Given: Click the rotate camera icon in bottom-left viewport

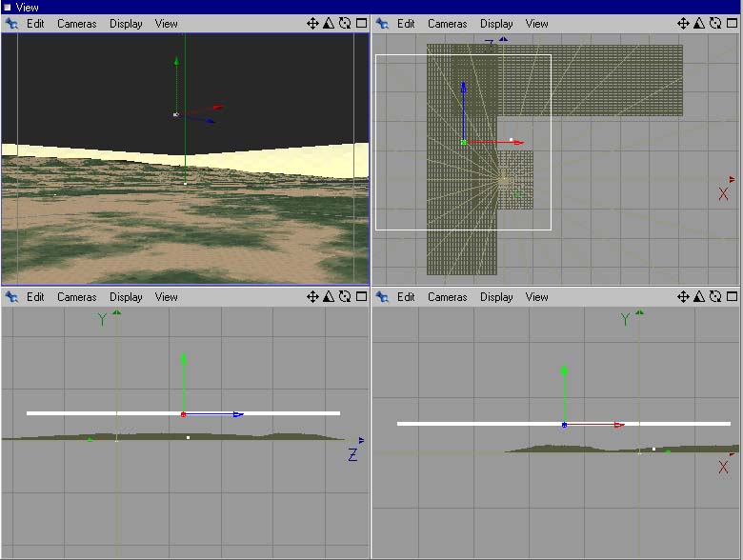Looking at the screenshot, I should [x=344, y=297].
